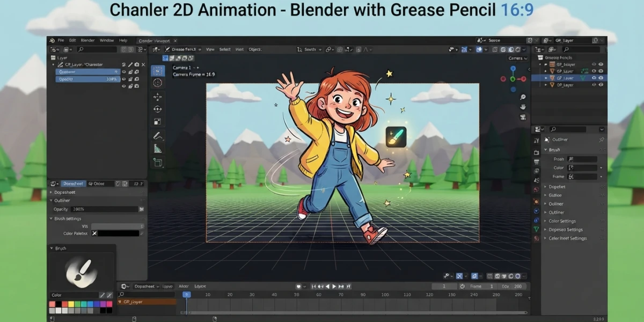The height and width of the screenshot is (322, 644).
Task: Click the brush preview thumbnail
Action: pyautogui.click(x=82, y=271)
